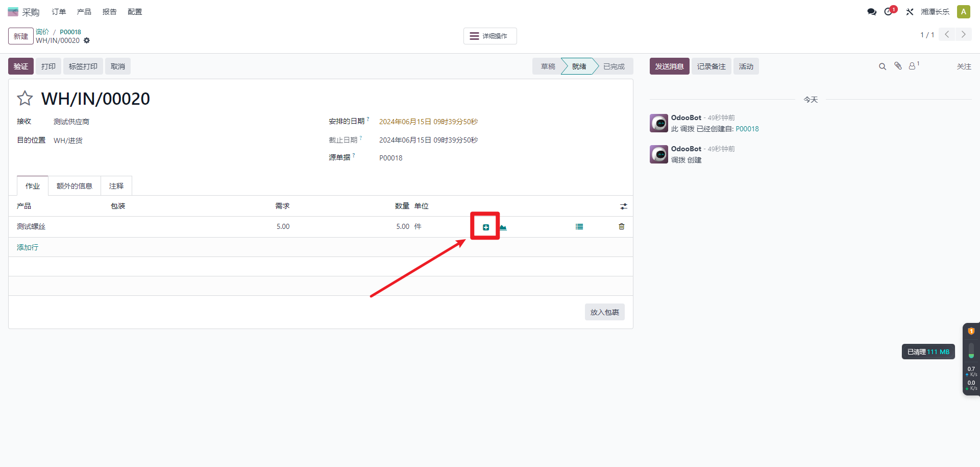Search messages with magnifier icon
The height and width of the screenshot is (467, 980).
[882, 66]
